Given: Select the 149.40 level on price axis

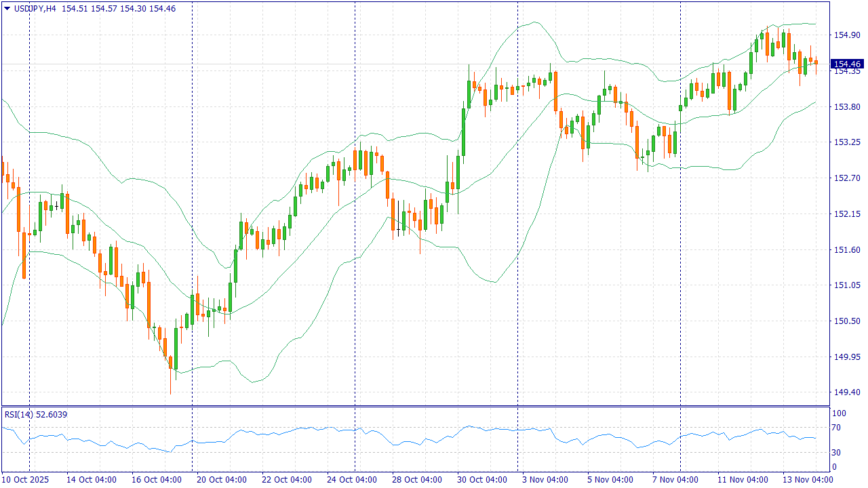Looking at the screenshot, I should point(846,392).
